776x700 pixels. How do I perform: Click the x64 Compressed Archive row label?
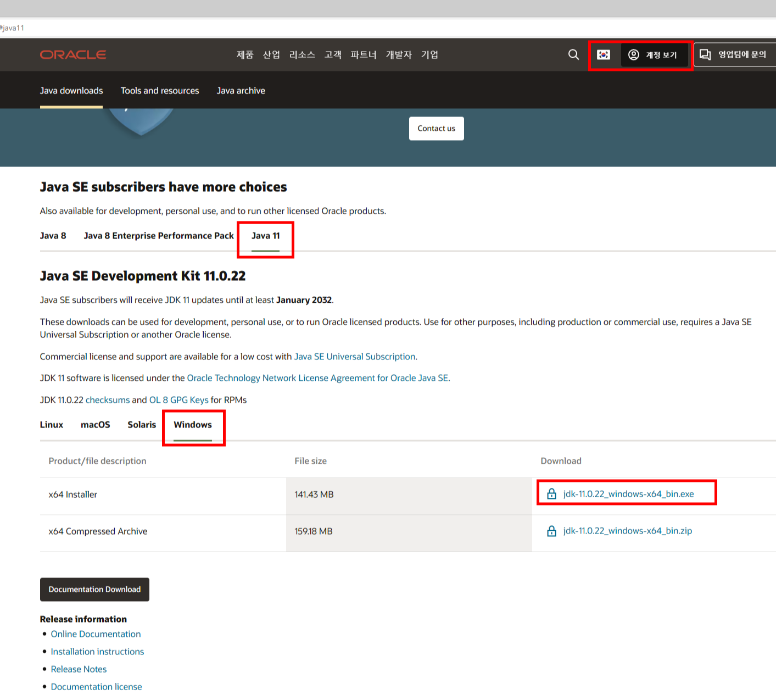click(x=98, y=531)
